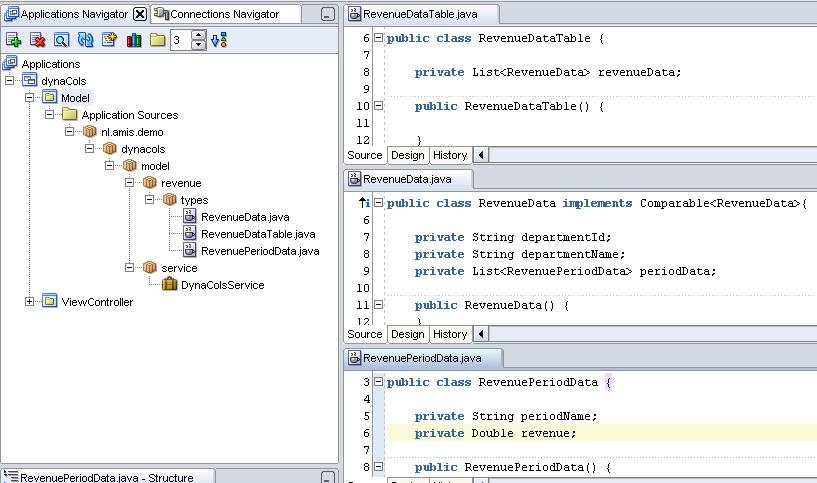Expand the ViewController project node
The image size is (817, 483).
click(30, 302)
